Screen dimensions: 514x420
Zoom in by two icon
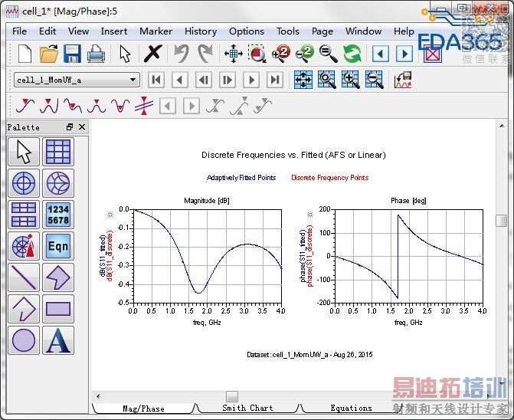pos(281,54)
